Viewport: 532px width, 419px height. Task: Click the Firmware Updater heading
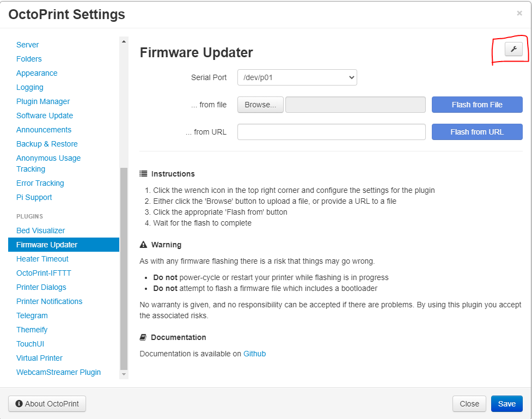point(197,53)
